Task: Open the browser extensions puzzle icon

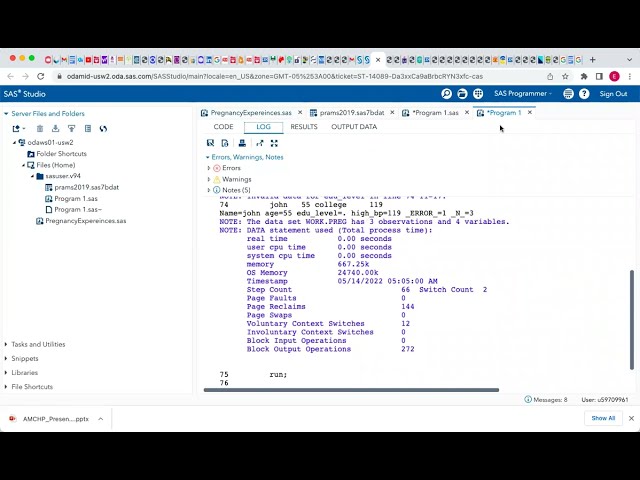Action: pyautogui.click(x=584, y=76)
